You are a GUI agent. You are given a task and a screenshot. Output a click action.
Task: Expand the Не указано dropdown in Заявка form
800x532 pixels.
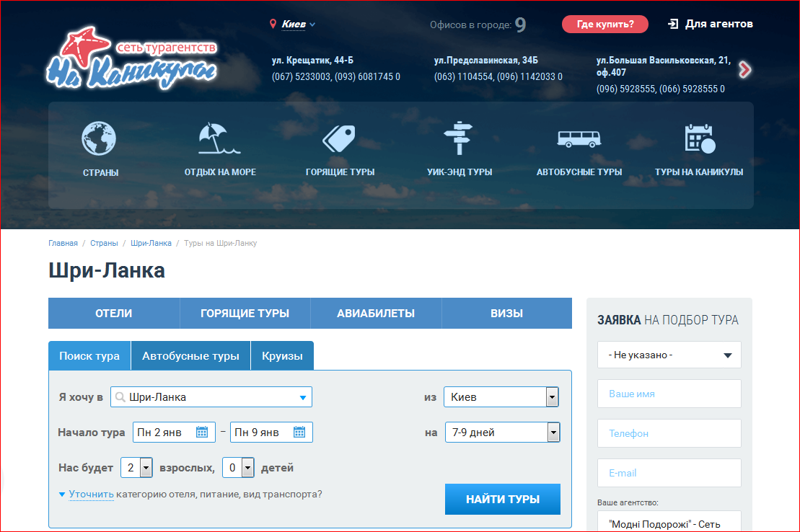[x=668, y=355]
